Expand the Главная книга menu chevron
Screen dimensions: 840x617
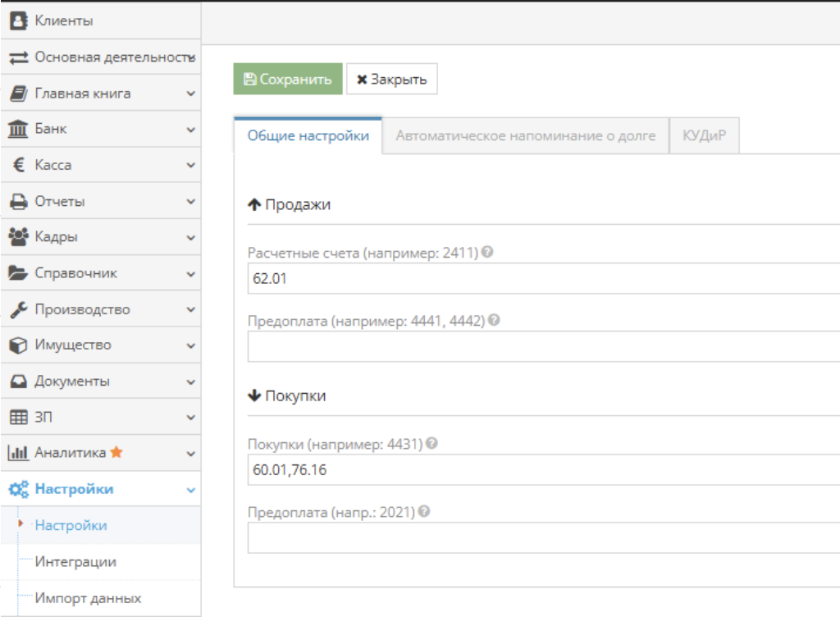[190, 94]
